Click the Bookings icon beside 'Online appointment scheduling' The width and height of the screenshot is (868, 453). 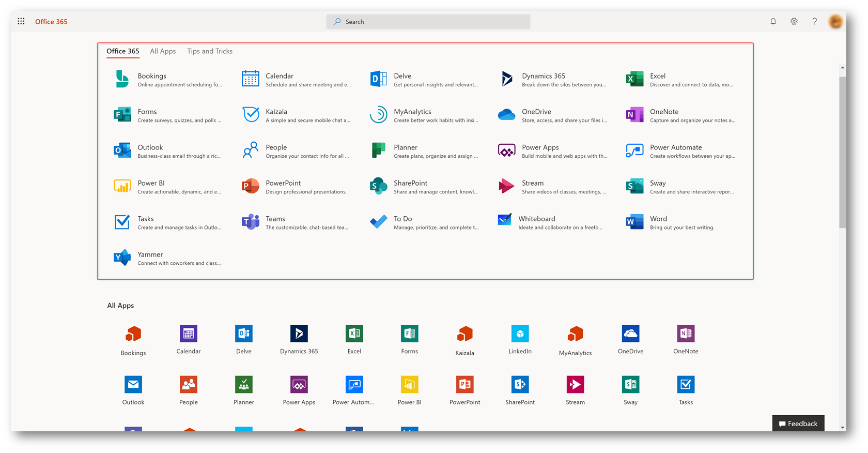click(x=122, y=79)
